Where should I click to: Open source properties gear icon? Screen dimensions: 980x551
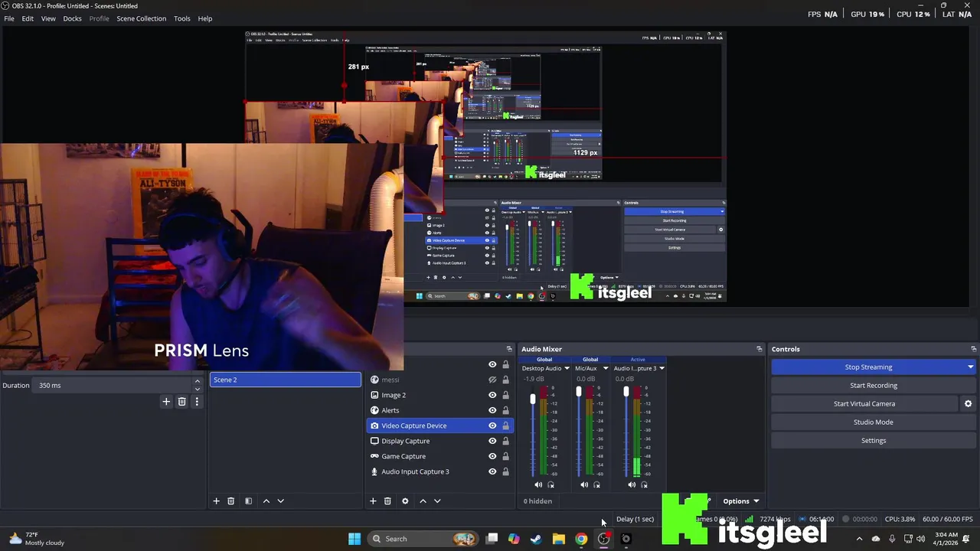405,500
